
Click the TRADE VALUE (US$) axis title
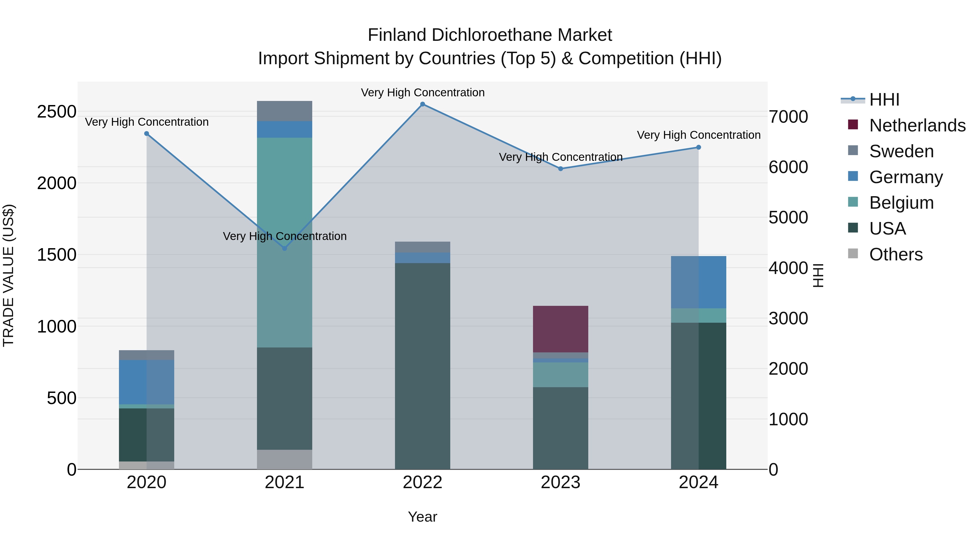tap(9, 275)
